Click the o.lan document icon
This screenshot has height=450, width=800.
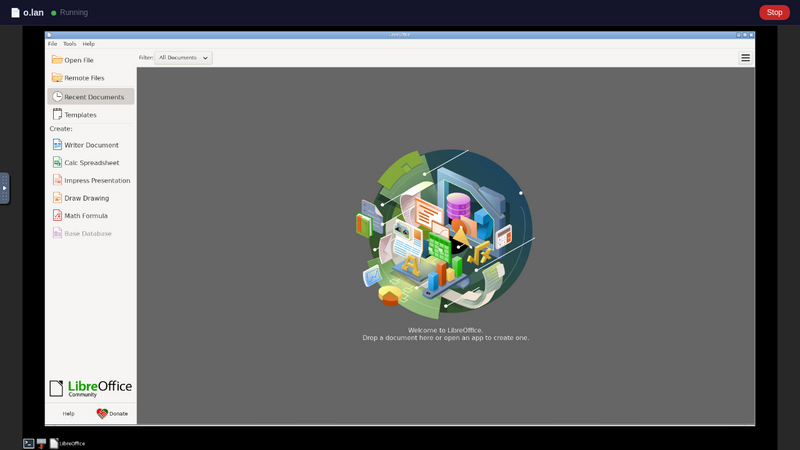click(15, 12)
